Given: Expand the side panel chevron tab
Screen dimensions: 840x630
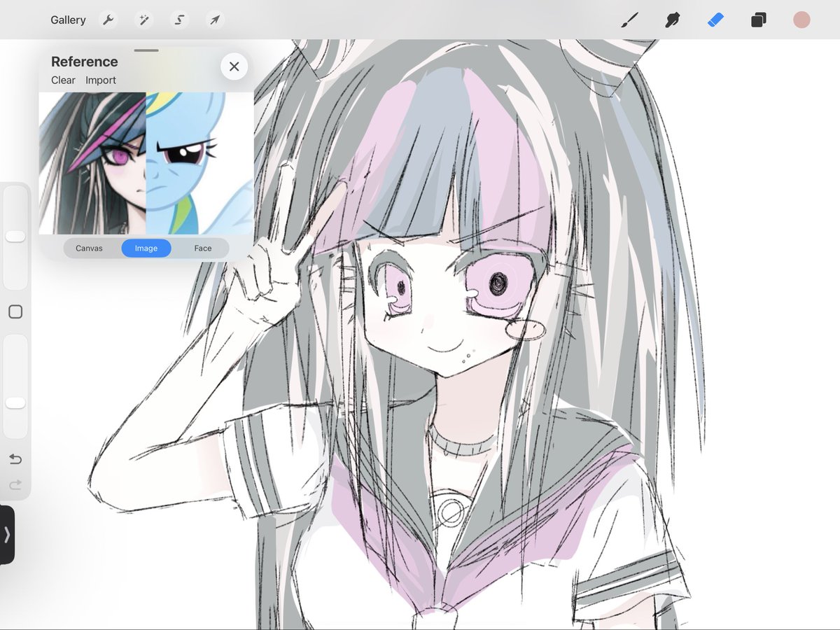Looking at the screenshot, I should pyautogui.click(x=7, y=535).
